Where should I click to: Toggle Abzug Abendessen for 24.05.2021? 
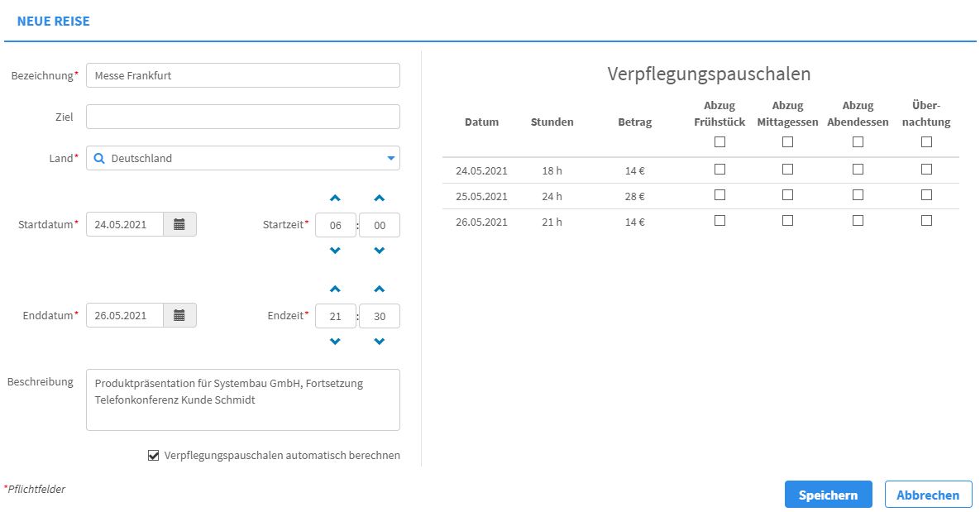click(858, 169)
